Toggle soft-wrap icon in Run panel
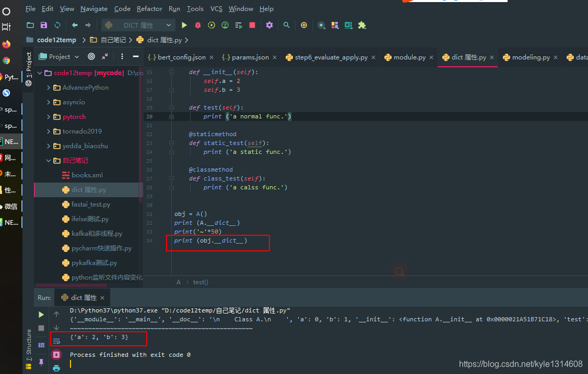 coord(56,341)
